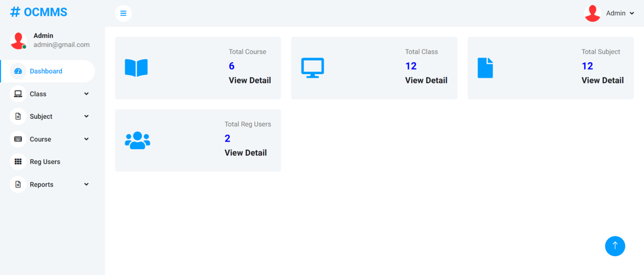
Task: Open Reg Users from the sidebar
Action: 45,161
